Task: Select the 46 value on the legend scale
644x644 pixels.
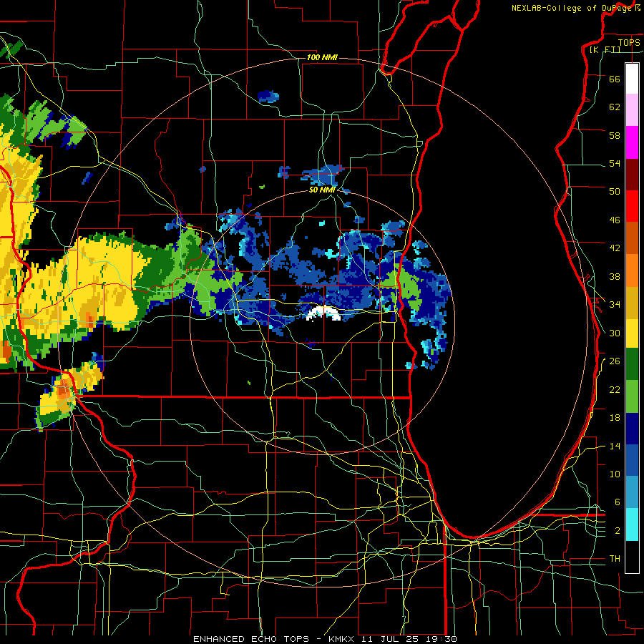Action: click(615, 220)
